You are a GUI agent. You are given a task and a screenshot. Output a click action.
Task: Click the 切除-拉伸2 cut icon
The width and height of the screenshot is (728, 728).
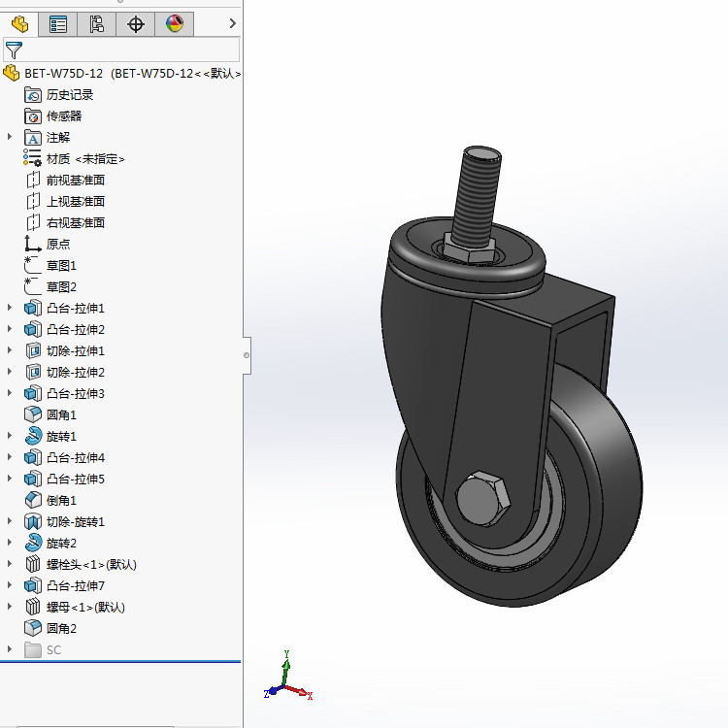tap(32, 372)
